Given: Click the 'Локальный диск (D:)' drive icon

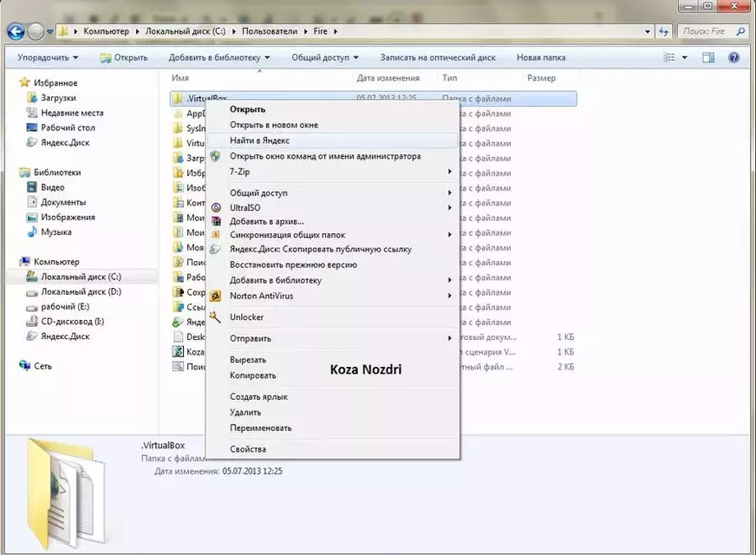Looking at the screenshot, I should click(x=32, y=292).
